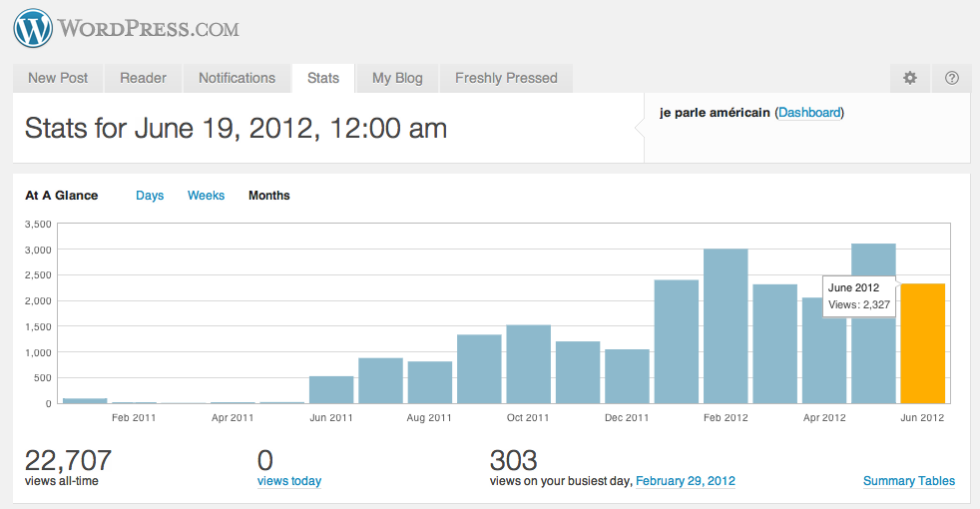Screen dimensions: 980x509
Task: Click the WordPress.com logo
Action: pyautogui.click(x=127, y=28)
